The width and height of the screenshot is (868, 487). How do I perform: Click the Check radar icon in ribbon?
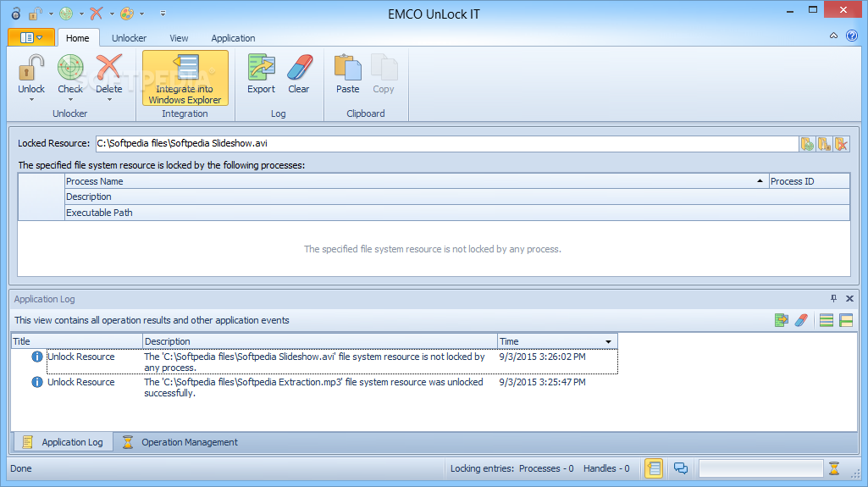click(70, 68)
